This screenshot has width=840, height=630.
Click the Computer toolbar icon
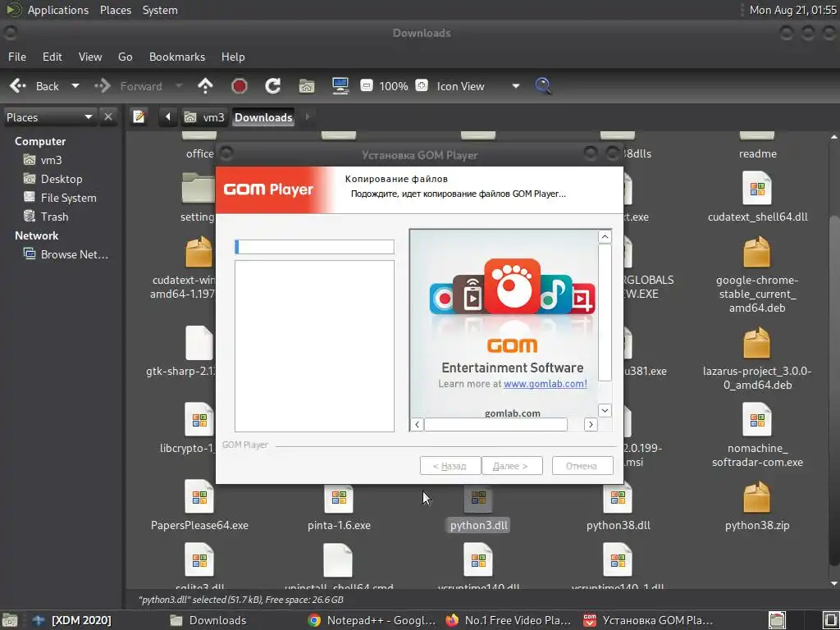point(340,85)
